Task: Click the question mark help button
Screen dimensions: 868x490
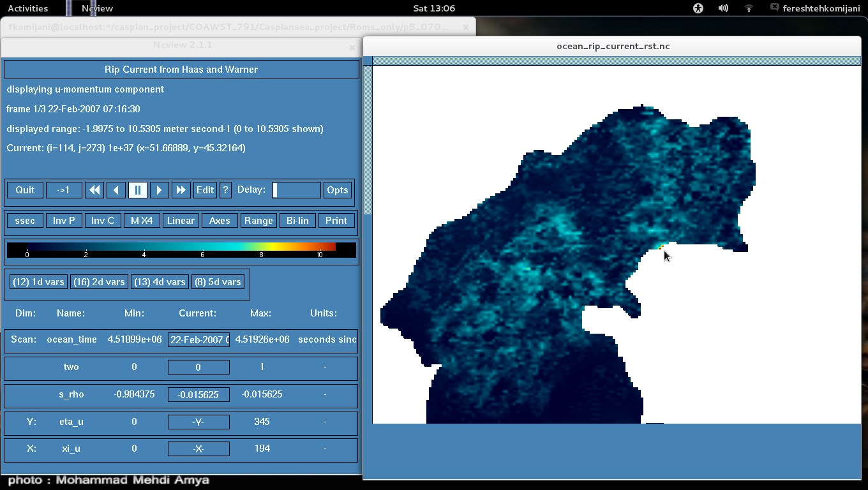Action: (225, 190)
